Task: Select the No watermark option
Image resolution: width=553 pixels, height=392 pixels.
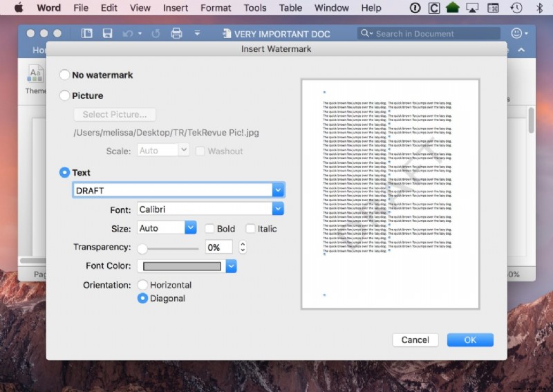Action: tap(64, 75)
